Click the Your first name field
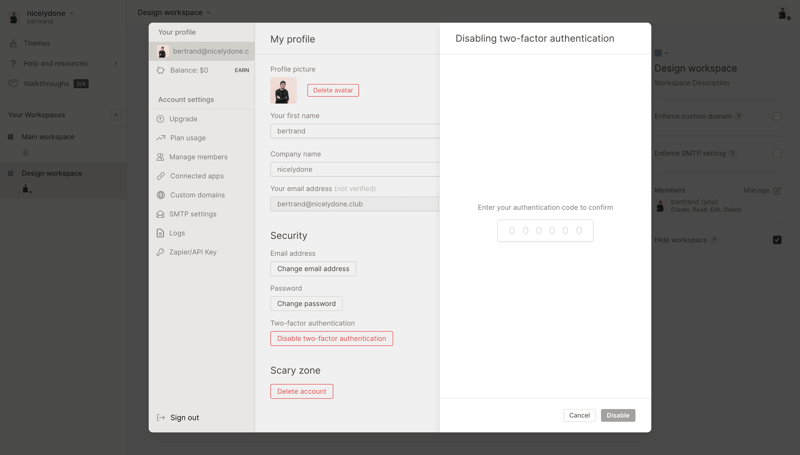 tap(355, 131)
